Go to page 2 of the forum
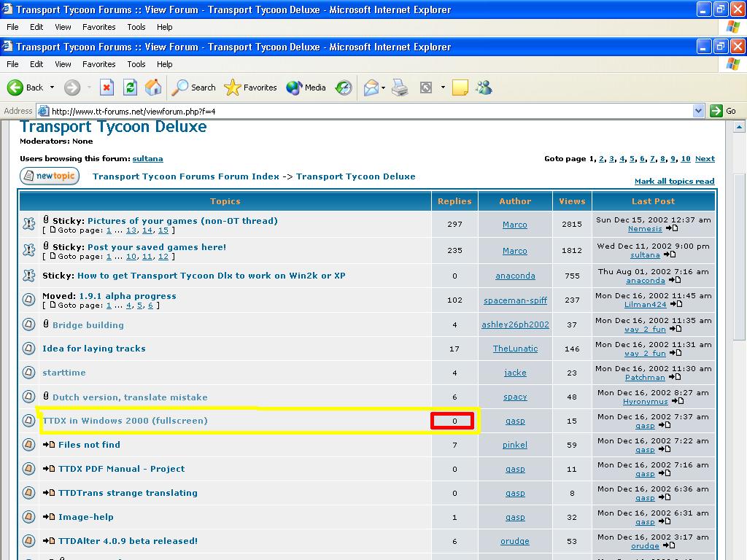The height and width of the screenshot is (560, 747). (601, 158)
